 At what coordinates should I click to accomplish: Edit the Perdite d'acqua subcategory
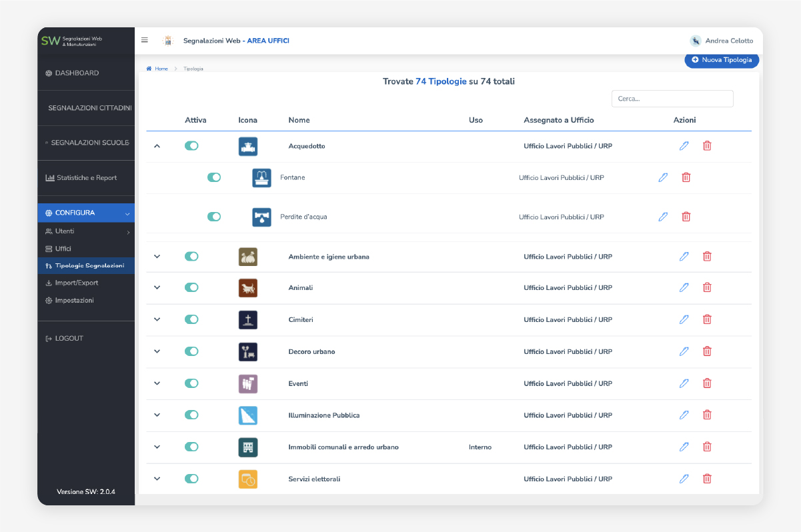662,217
